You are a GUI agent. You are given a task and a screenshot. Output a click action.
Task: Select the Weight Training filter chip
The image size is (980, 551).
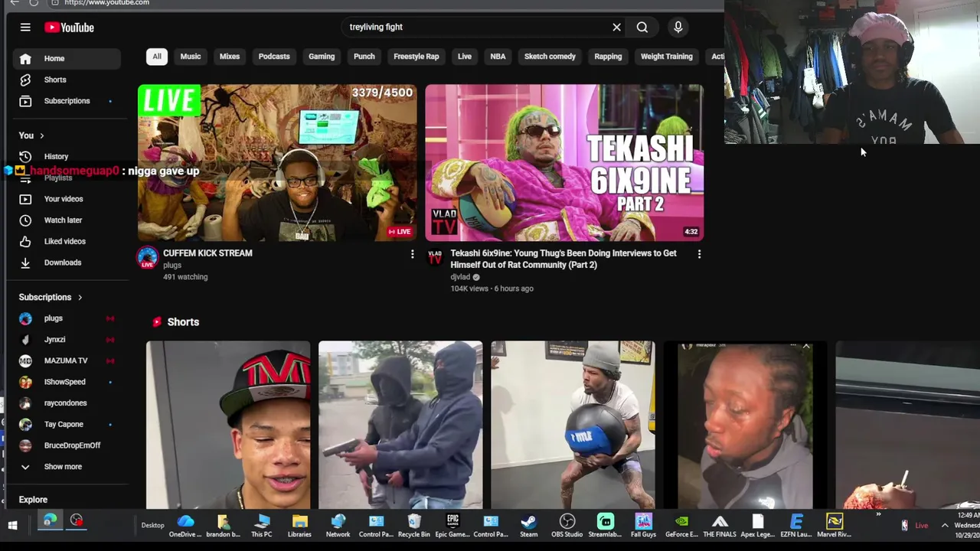(x=667, y=57)
